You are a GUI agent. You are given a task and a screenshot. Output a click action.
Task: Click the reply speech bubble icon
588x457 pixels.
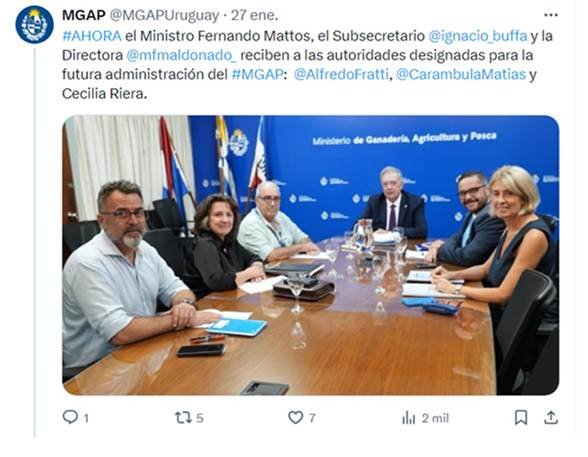click(70, 417)
